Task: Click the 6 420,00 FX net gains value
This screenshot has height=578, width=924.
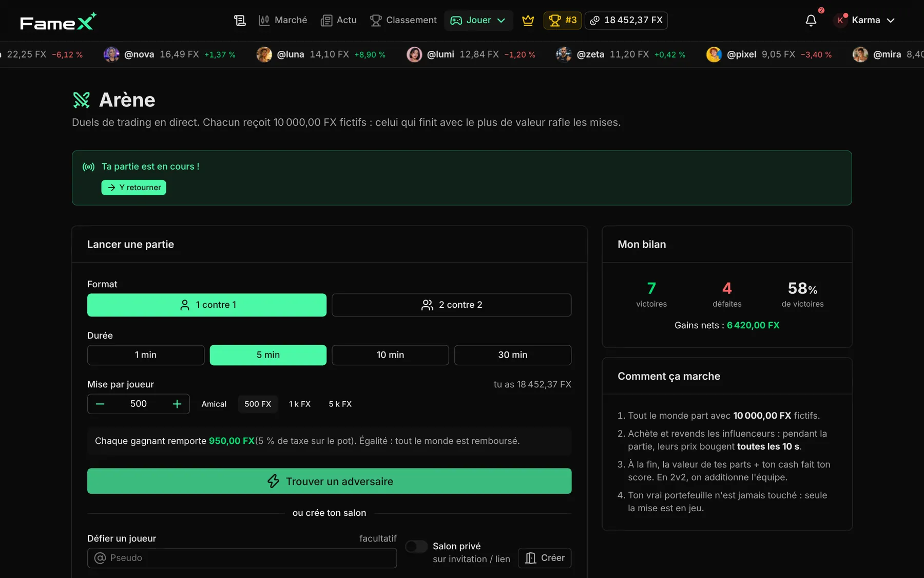Action: point(753,325)
